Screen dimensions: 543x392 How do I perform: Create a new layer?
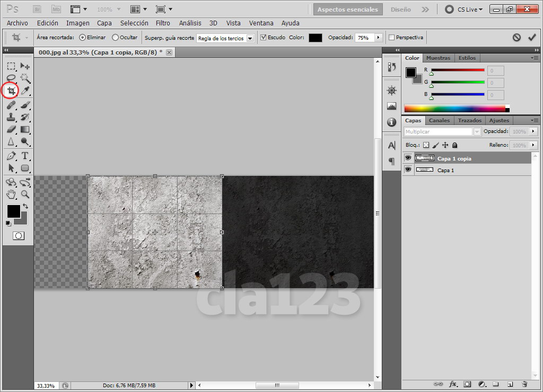(x=510, y=384)
